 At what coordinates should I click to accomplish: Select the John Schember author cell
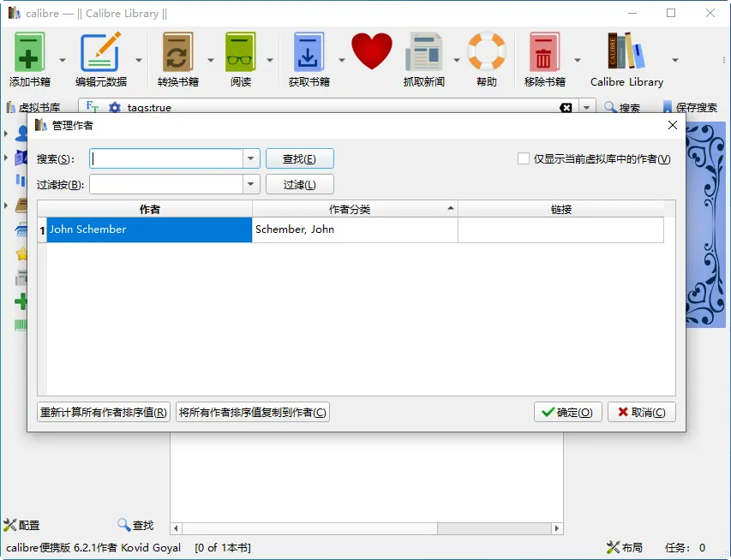(x=149, y=229)
